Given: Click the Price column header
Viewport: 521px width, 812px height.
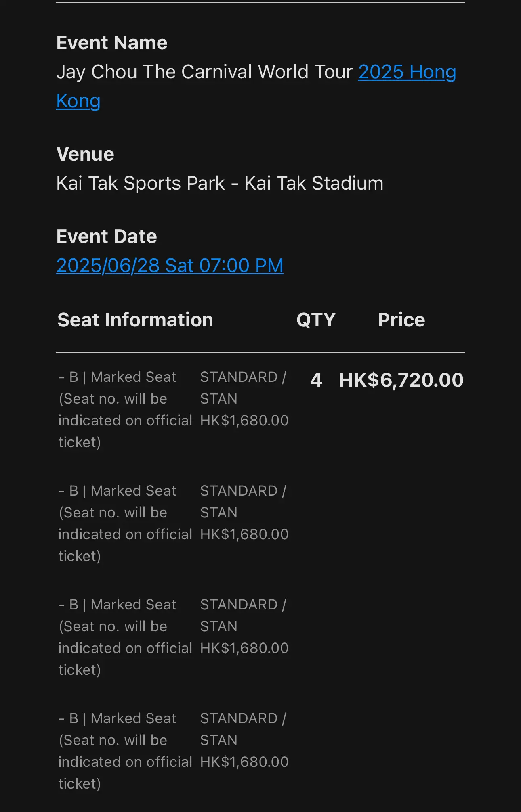Looking at the screenshot, I should [x=401, y=320].
